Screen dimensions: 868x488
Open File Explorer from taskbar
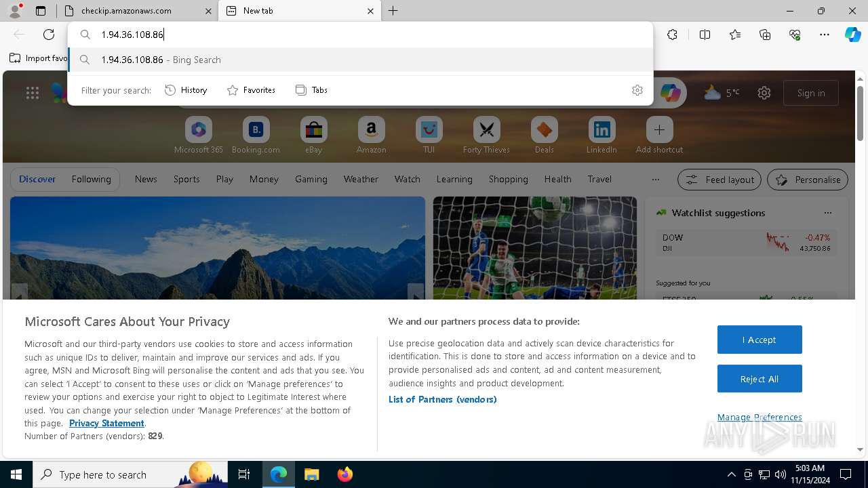point(311,474)
